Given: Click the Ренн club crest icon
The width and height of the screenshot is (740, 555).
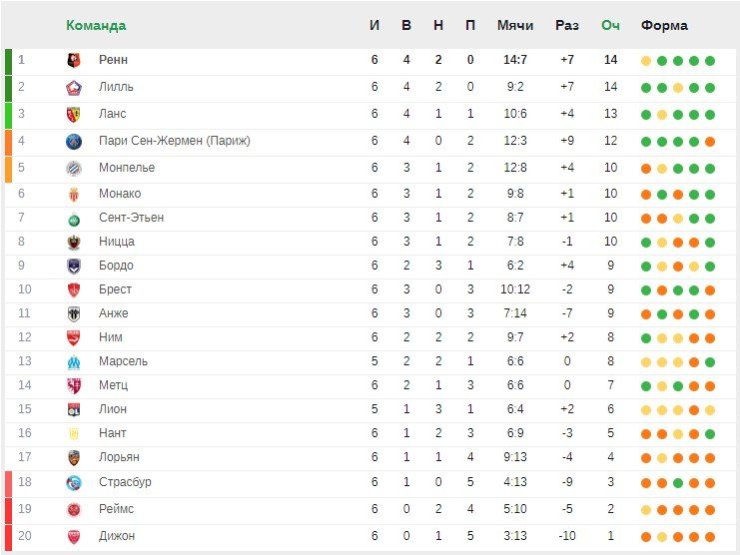Looking at the screenshot, I should pyautogui.click(x=74, y=60).
